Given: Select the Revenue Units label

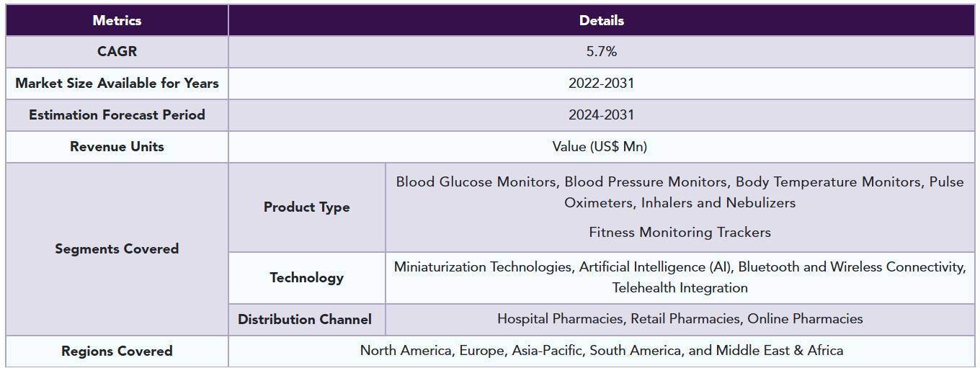Looking at the screenshot, I should [117, 147].
